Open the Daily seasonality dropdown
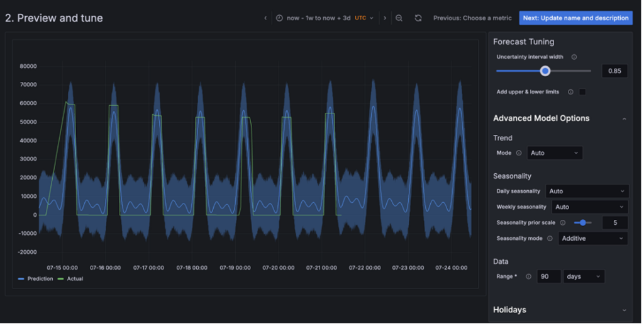The height and width of the screenshot is (325, 644). [x=587, y=191]
